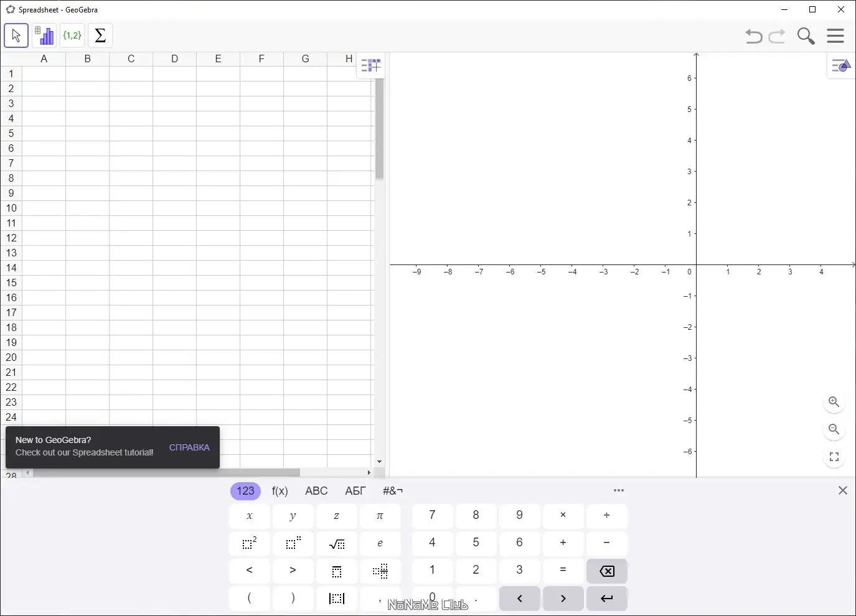Tap the number 9 key
The width and height of the screenshot is (856, 616).
pyautogui.click(x=520, y=516)
